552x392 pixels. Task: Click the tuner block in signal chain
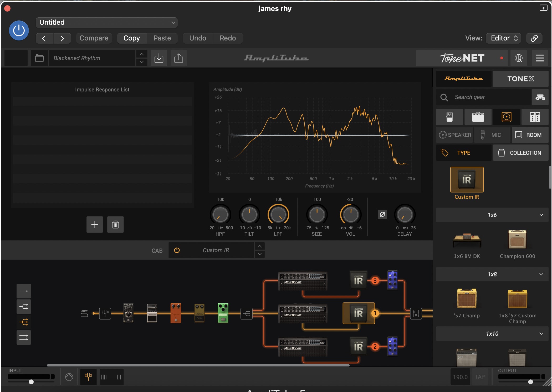point(105,313)
